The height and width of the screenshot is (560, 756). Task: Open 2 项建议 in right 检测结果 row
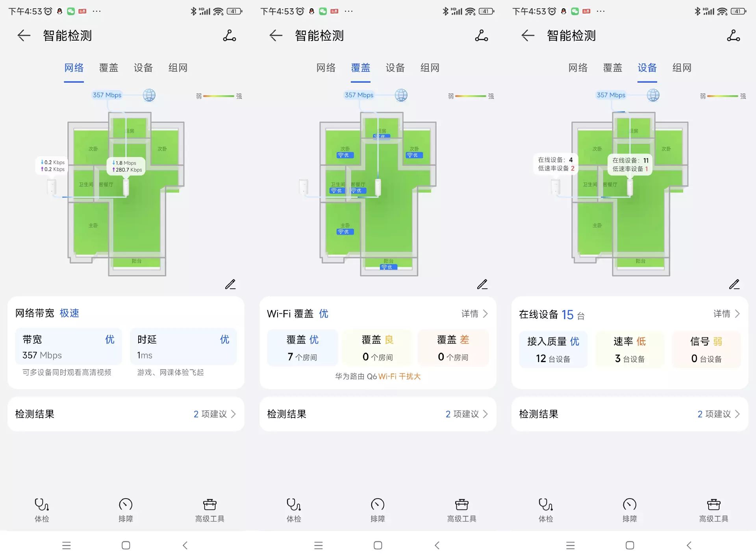pyautogui.click(x=719, y=414)
